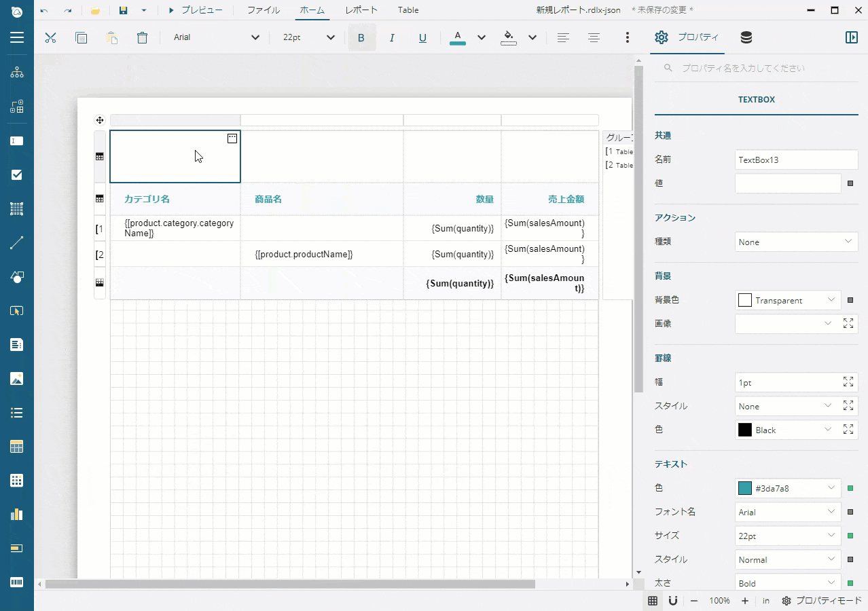This screenshot has width=868, height=611.
Task: Select the CheckBox tool in the toolbox
Action: click(x=16, y=174)
